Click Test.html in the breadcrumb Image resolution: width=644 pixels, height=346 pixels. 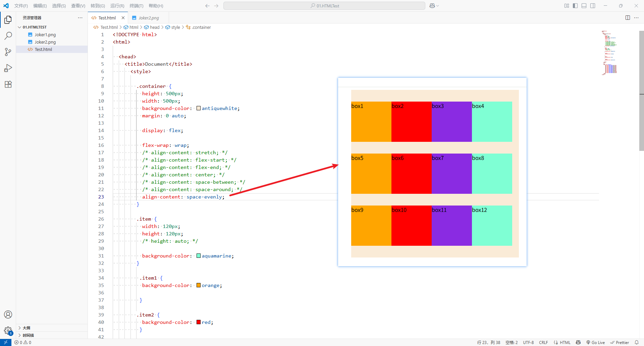[x=106, y=27]
